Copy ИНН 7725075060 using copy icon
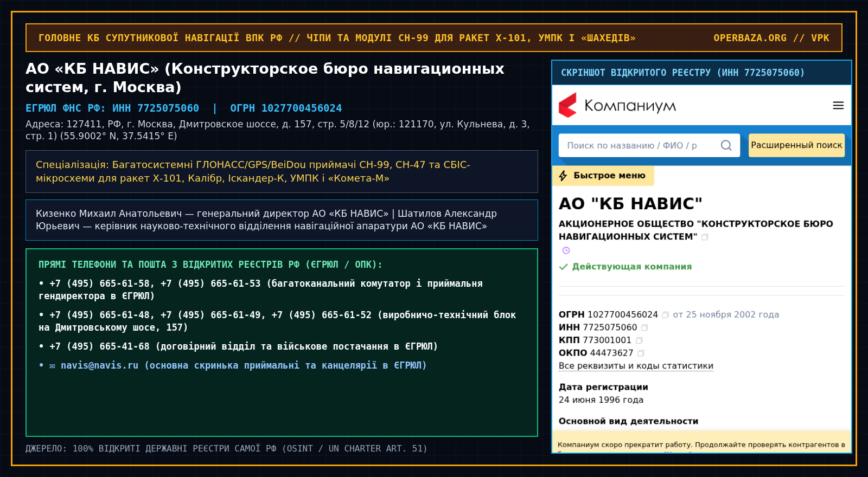868x477 pixels. pos(644,327)
